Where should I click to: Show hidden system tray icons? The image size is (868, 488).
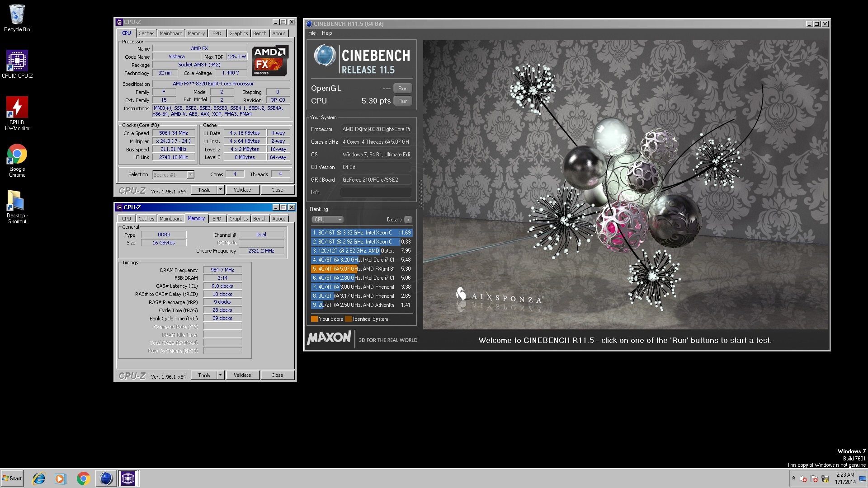click(793, 478)
